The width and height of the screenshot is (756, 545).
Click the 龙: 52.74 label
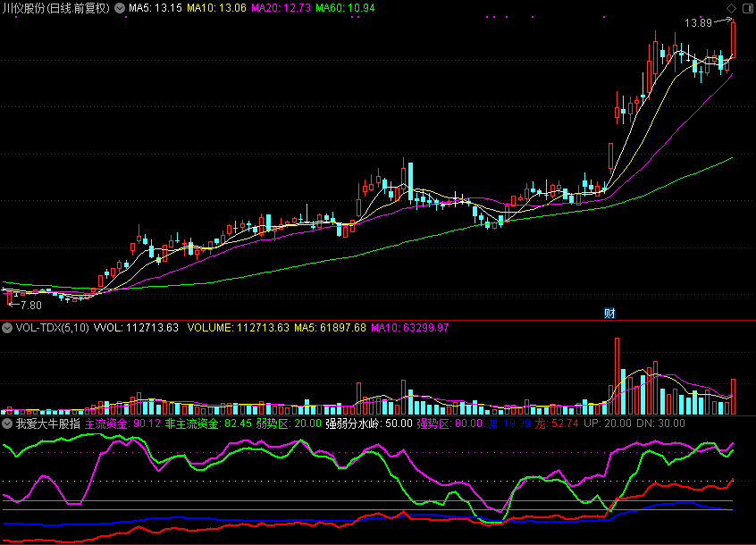[557, 424]
